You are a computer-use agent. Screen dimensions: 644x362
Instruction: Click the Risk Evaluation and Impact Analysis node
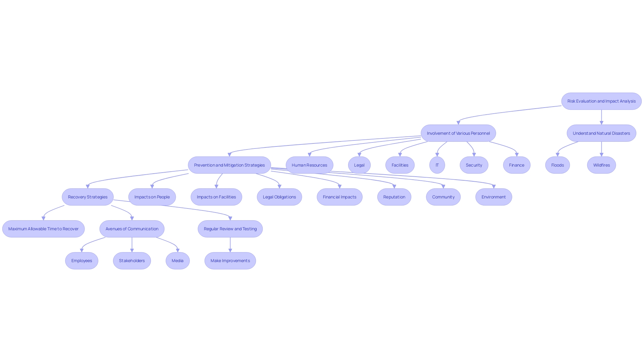pos(601,101)
